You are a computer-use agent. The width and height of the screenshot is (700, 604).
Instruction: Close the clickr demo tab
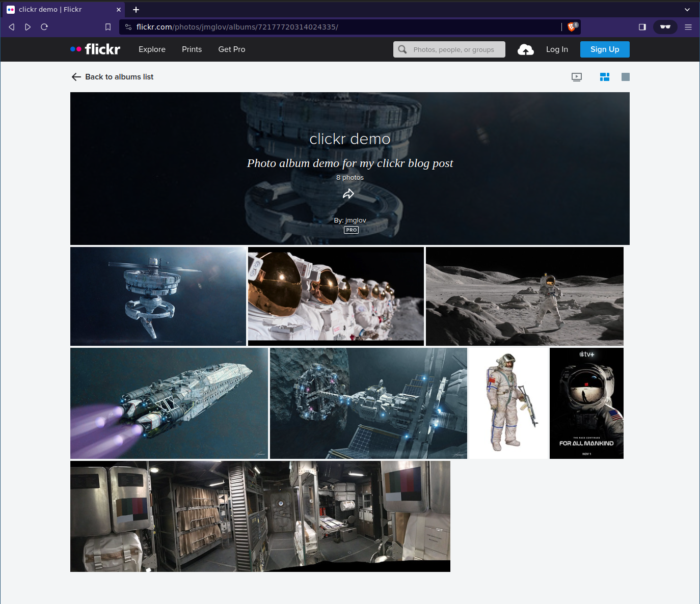click(119, 10)
